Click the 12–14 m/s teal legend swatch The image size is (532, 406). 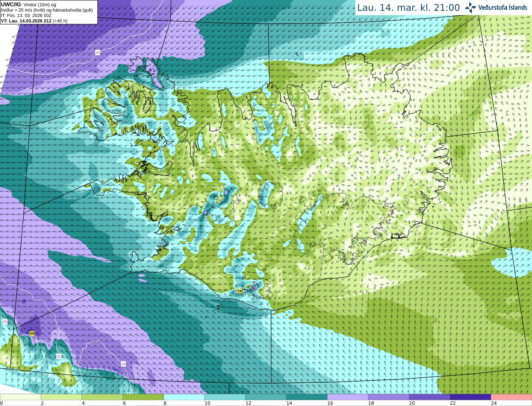coord(266,397)
